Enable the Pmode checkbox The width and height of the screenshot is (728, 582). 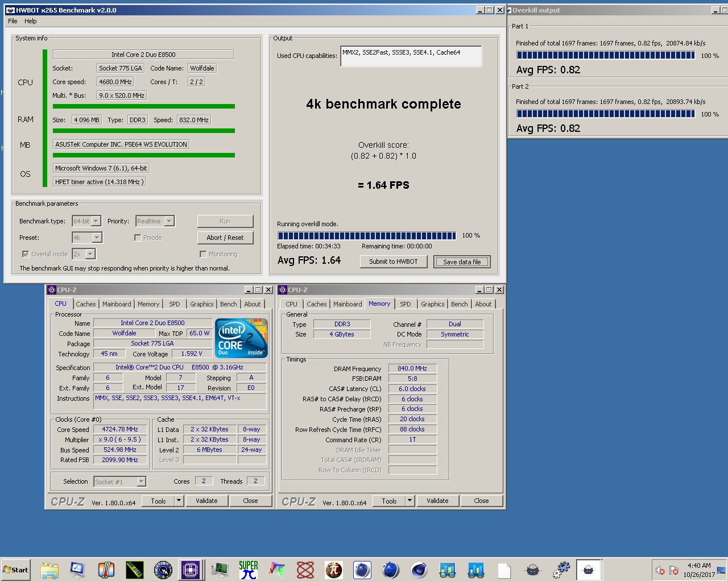[138, 238]
